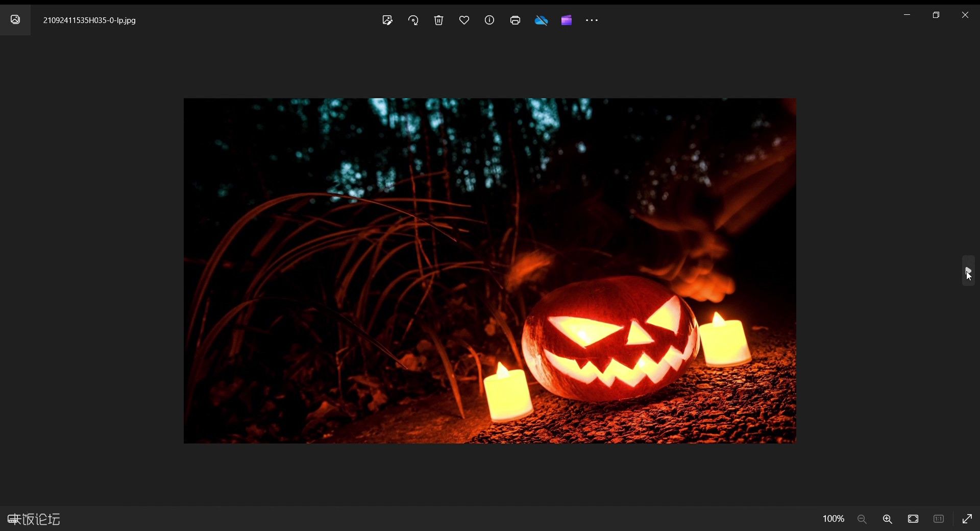Open Photos gallery icon at top-left
Viewport: 980px width, 531px height.
15,20
